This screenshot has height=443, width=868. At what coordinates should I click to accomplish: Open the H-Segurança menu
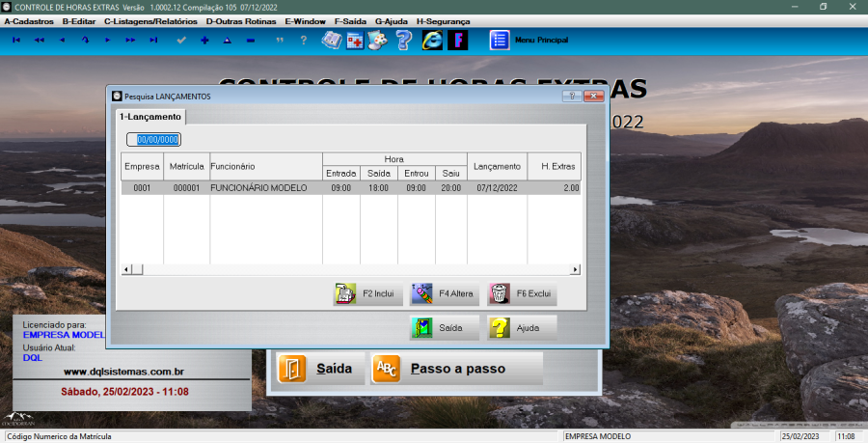[443, 20]
